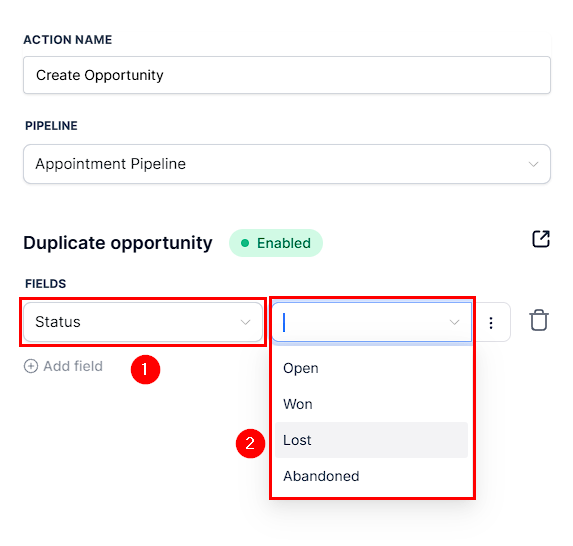Click the Appointment Pipeline chevron arrow
This screenshot has width=573, height=546.
[533, 164]
